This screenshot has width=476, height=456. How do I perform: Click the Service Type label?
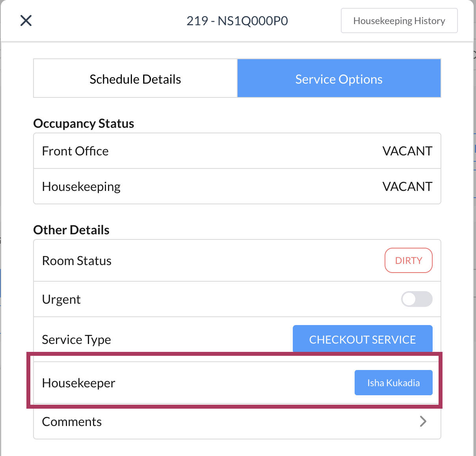[x=76, y=340]
